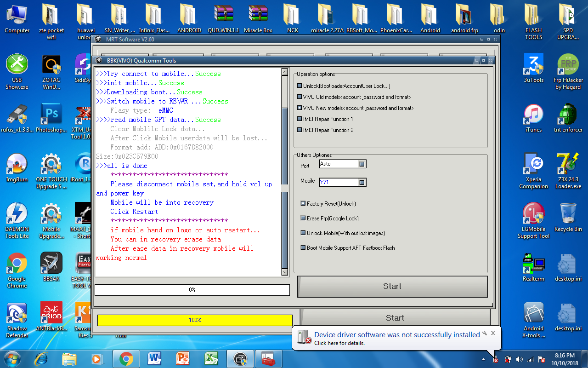This screenshot has height=368, width=588.
Task: Open odin folder on desktop
Action: tap(499, 19)
